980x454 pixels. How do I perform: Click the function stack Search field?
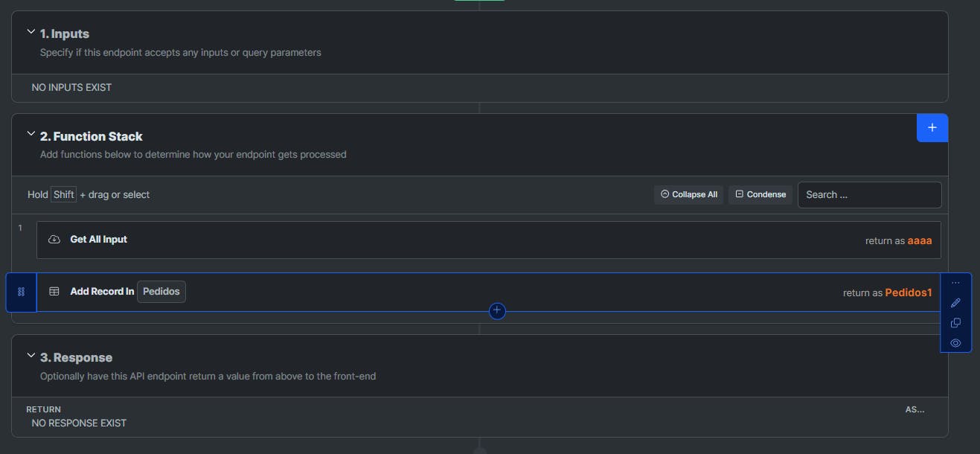(870, 195)
